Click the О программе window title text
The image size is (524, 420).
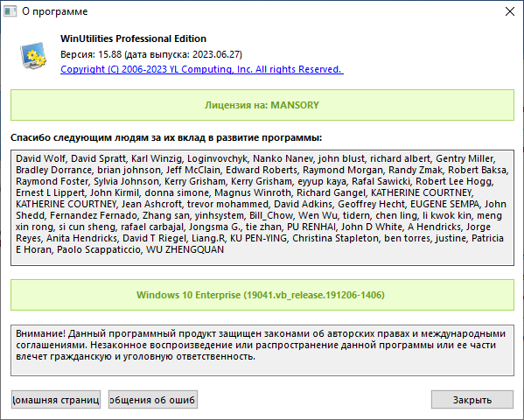point(55,11)
